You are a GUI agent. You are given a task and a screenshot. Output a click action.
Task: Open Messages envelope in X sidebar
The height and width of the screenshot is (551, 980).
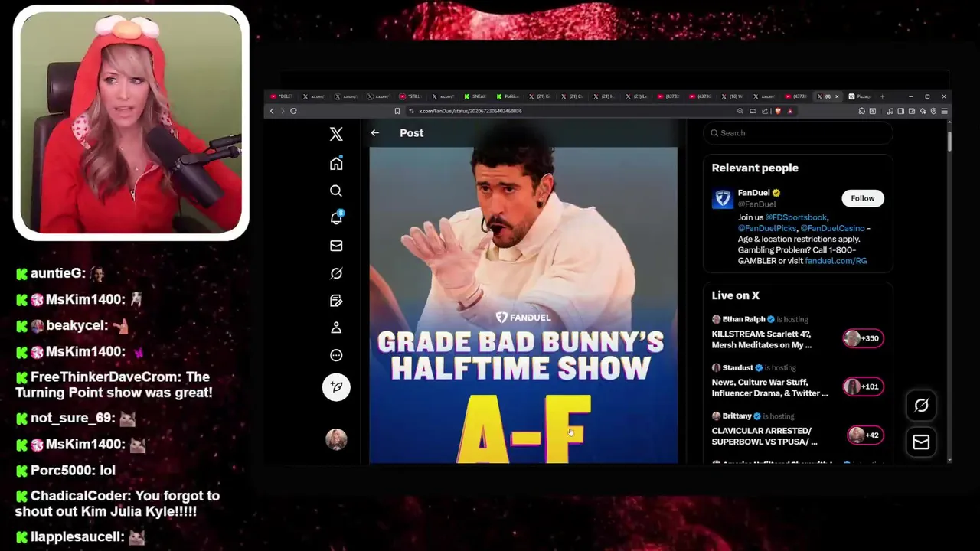tap(336, 246)
